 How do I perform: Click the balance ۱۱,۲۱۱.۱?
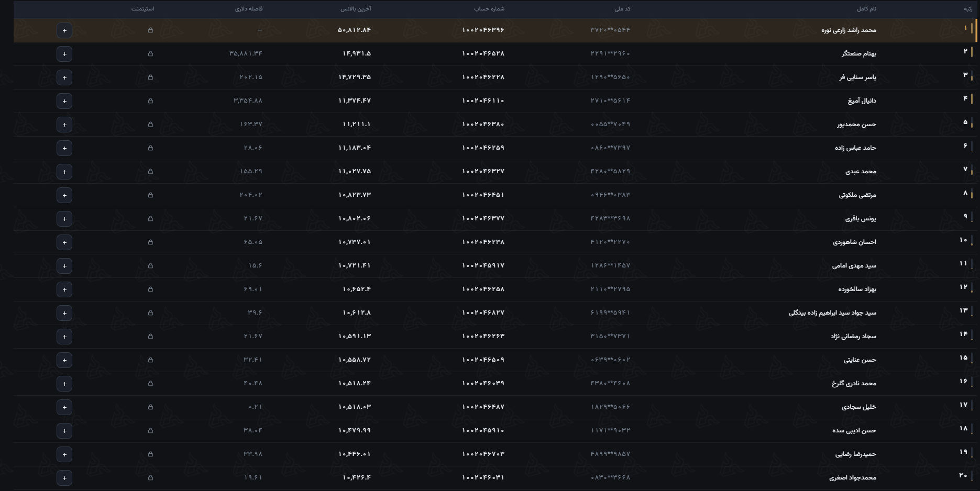click(x=357, y=124)
